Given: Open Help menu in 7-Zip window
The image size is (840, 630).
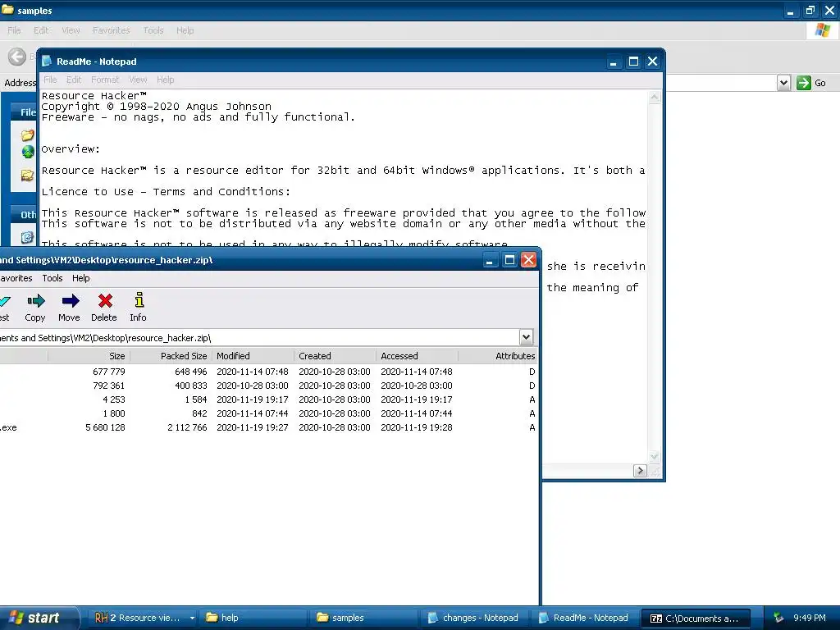Looking at the screenshot, I should 81,278.
